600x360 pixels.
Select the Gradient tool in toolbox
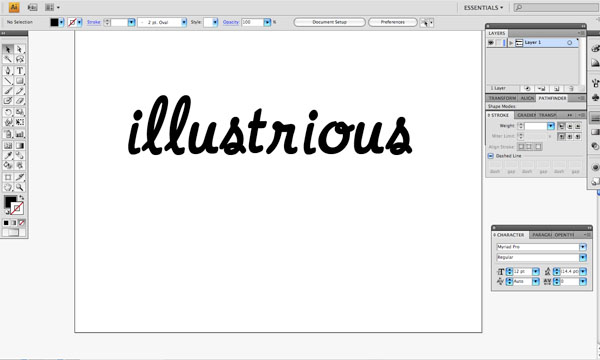[x=20, y=146]
